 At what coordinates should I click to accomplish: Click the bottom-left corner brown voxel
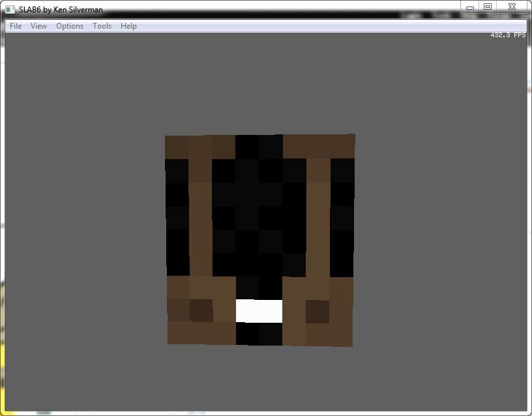(179, 333)
